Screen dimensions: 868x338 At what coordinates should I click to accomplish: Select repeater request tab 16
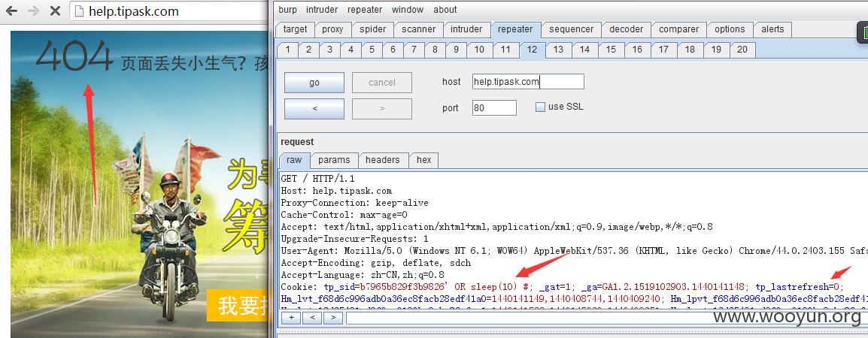pos(637,50)
